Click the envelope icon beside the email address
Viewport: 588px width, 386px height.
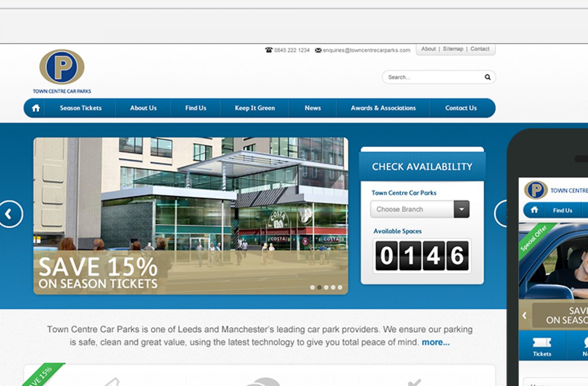pos(318,50)
